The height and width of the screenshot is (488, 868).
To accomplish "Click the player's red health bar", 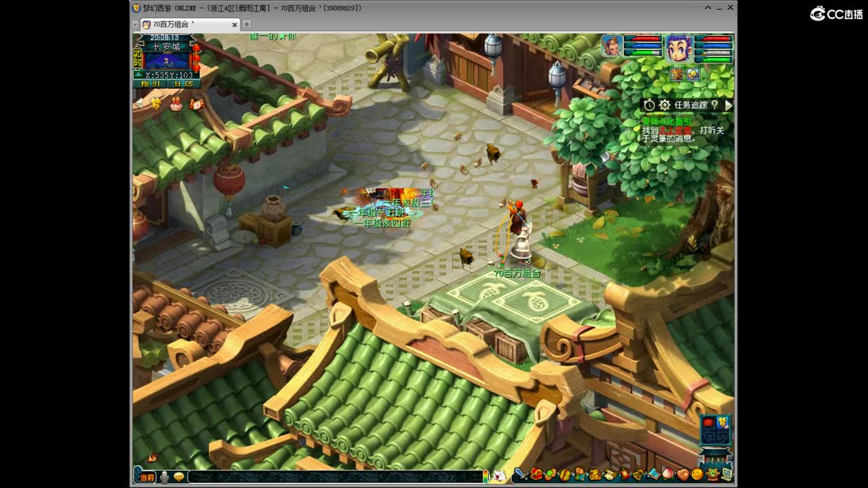I will click(x=713, y=39).
